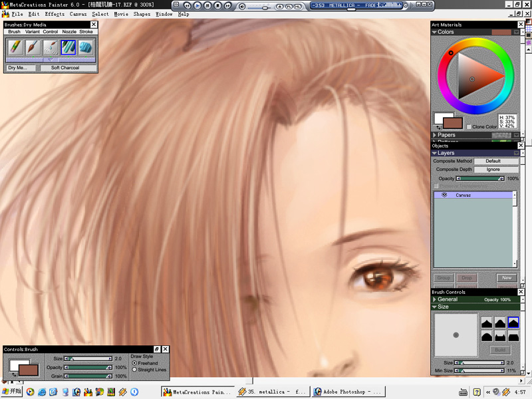Swap colors icon in Controls:Brush palette
The width and height of the screenshot is (532, 399).
click(x=14, y=374)
